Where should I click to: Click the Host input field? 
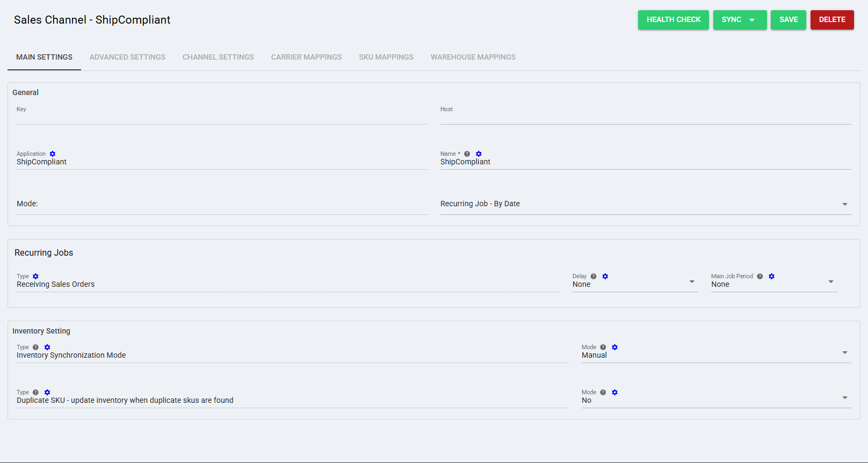pyautogui.click(x=646, y=117)
